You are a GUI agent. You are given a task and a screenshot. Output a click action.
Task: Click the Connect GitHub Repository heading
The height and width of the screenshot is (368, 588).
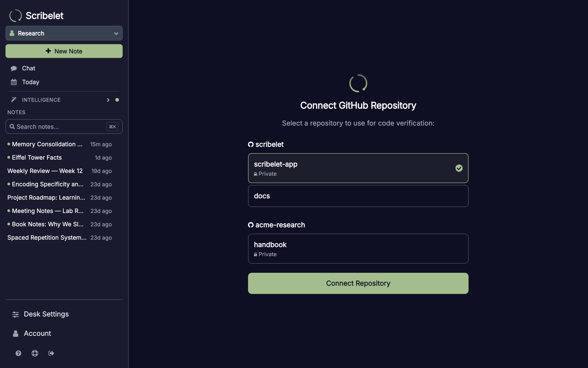(x=358, y=105)
